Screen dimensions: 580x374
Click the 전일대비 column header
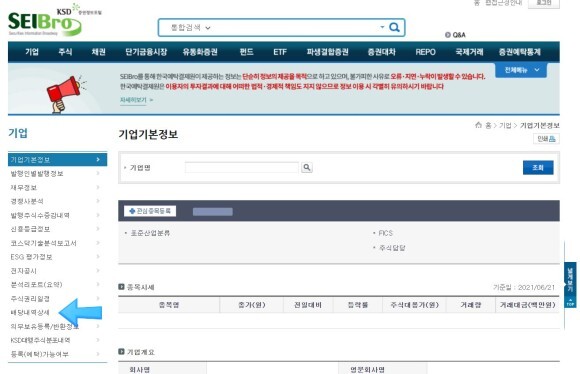(308, 305)
